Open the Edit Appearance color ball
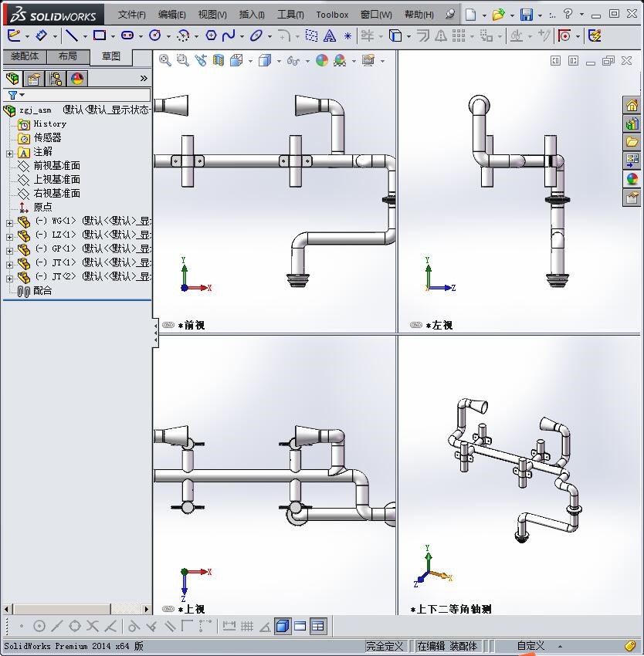This screenshot has width=644, height=656. coord(321,61)
